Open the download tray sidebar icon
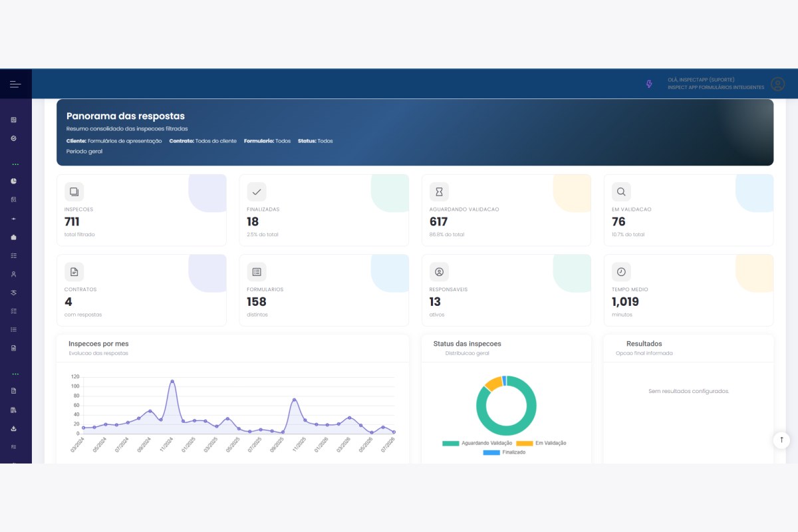Image resolution: width=798 pixels, height=532 pixels. pyautogui.click(x=14, y=428)
